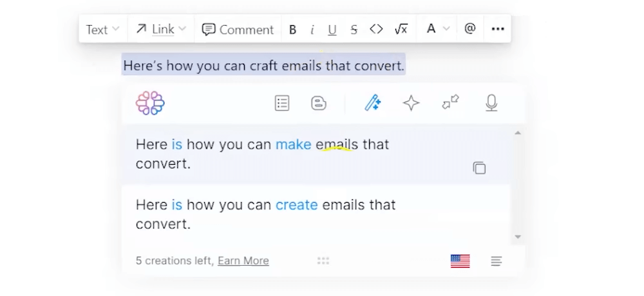Add a Comment to selected text
The width and height of the screenshot is (644, 296).
click(x=238, y=30)
